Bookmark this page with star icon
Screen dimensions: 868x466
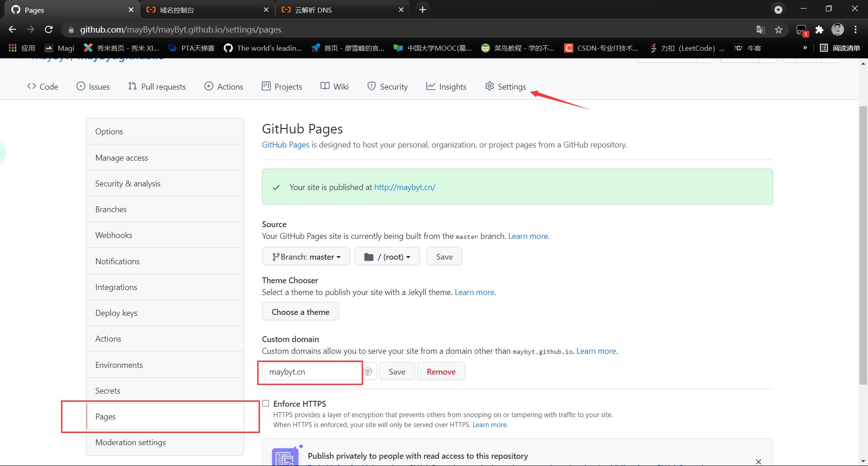778,29
